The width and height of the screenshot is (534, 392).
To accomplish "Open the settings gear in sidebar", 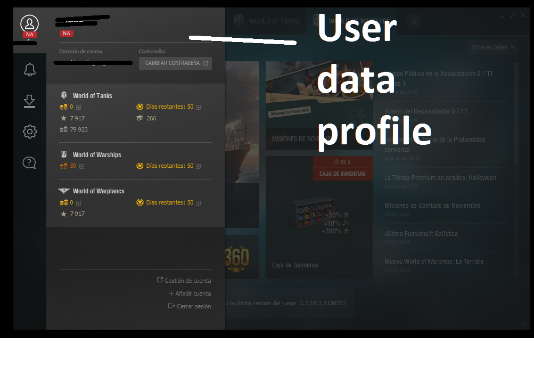I will coord(30,132).
